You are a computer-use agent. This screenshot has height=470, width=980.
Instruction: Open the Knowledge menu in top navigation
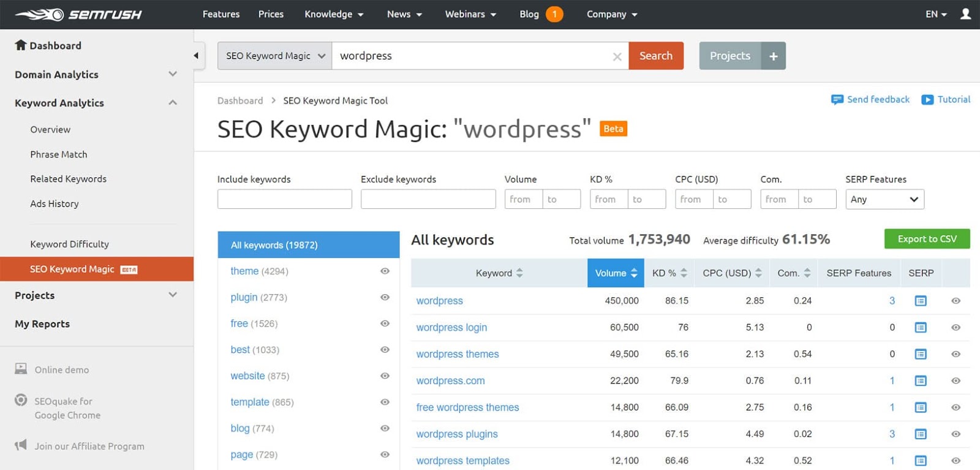click(x=334, y=14)
